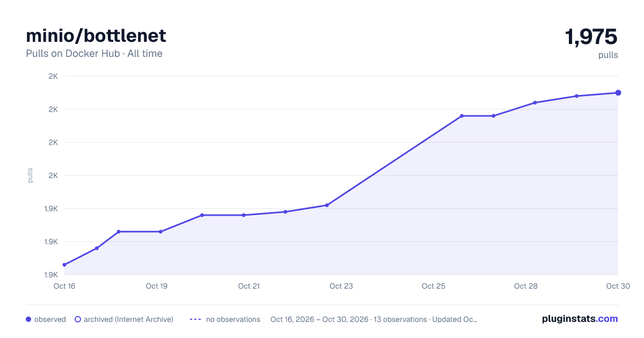Open the pluginstats.com link
Screen dimensions: 644x338
pyautogui.click(x=580, y=319)
